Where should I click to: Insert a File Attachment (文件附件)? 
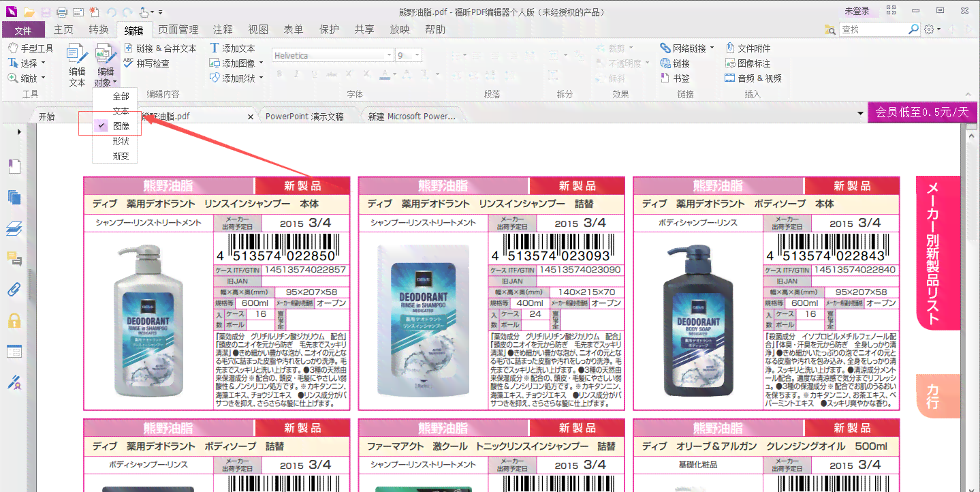point(748,48)
